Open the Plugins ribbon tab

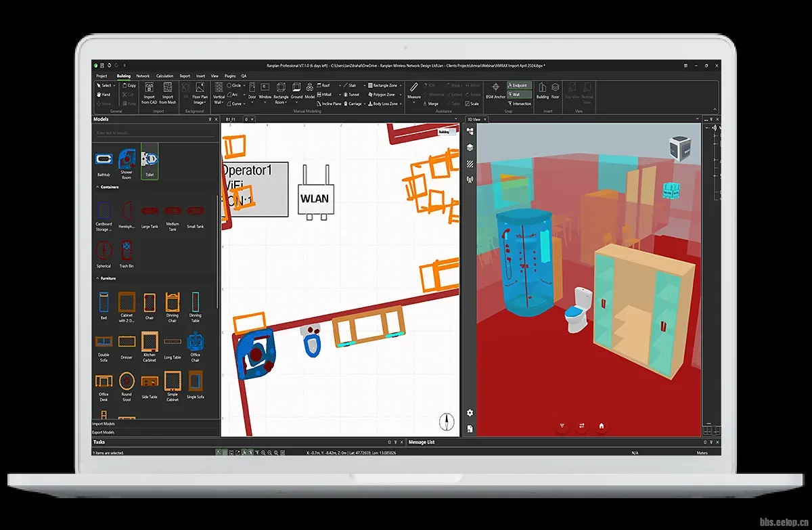(x=230, y=76)
